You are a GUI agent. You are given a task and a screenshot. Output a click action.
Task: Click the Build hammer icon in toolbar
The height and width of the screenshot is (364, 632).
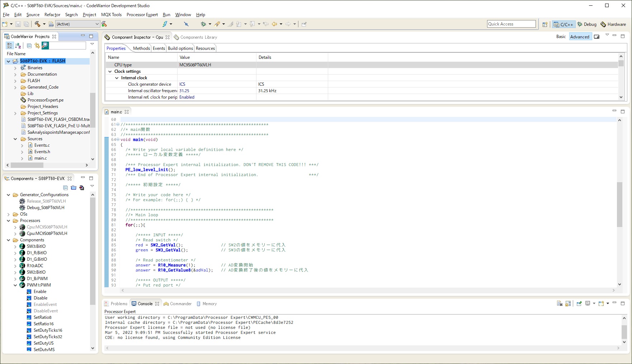(x=37, y=24)
